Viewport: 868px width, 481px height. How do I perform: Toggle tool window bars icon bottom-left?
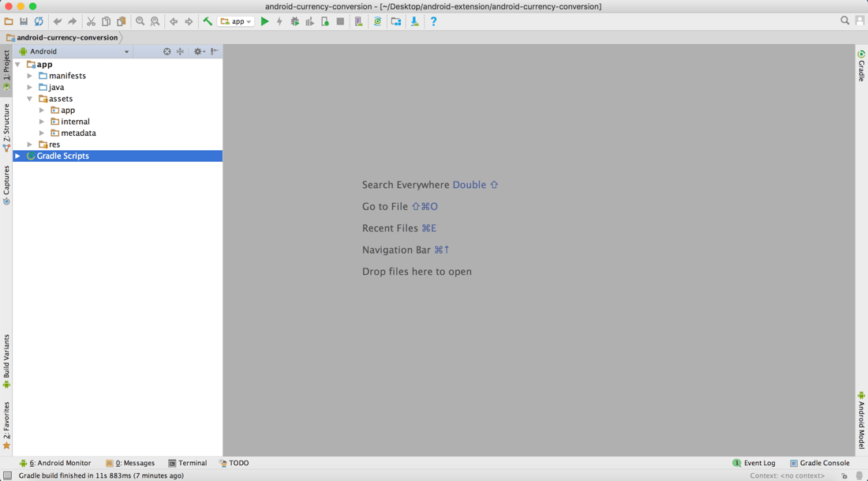tap(7, 475)
